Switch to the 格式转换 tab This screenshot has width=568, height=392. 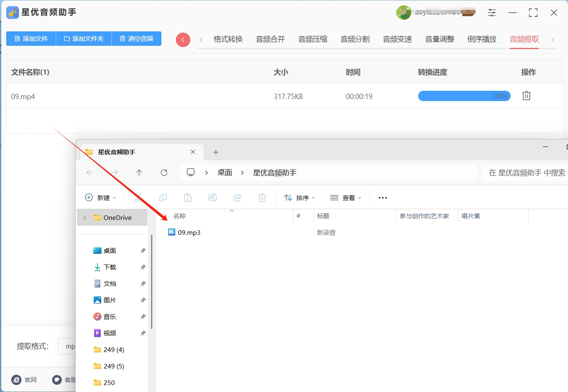tap(228, 39)
